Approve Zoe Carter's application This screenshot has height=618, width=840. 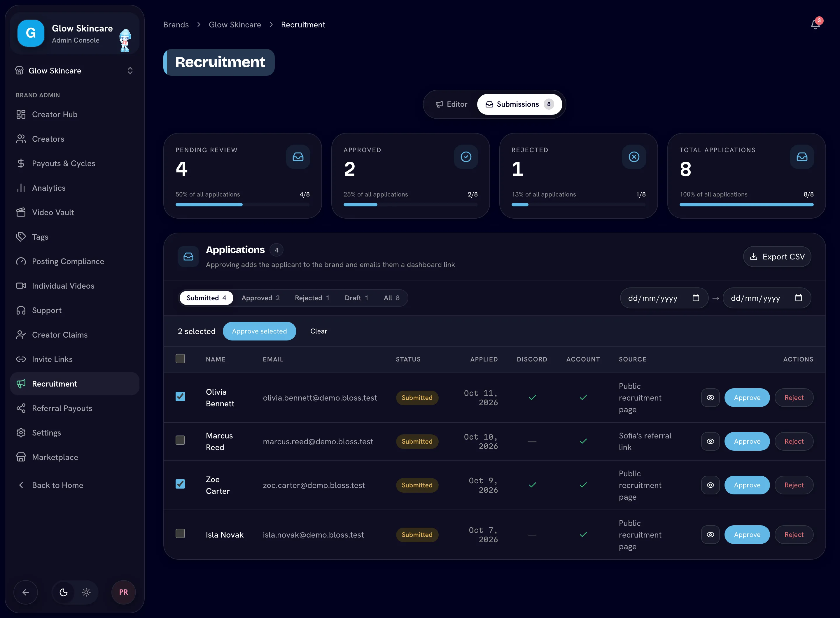(747, 485)
